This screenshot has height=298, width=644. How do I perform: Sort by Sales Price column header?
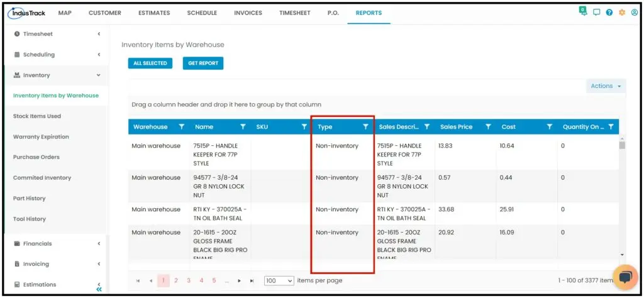click(457, 127)
